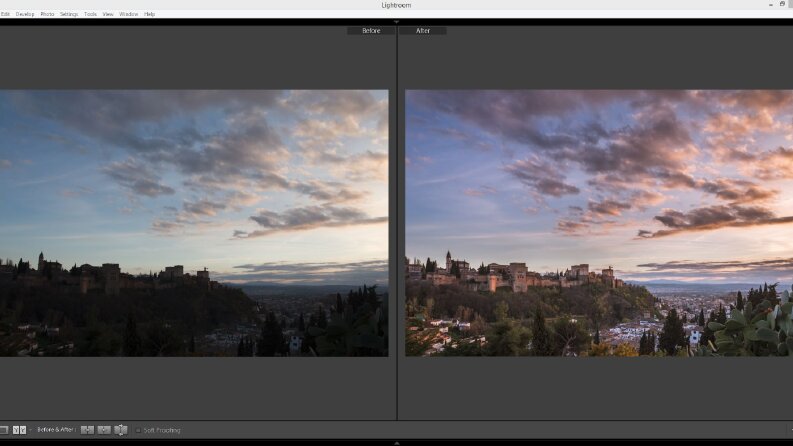Expand the bottom filmstrip panel arrow
This screenshot has width=793, height=446.
[396, 443]
